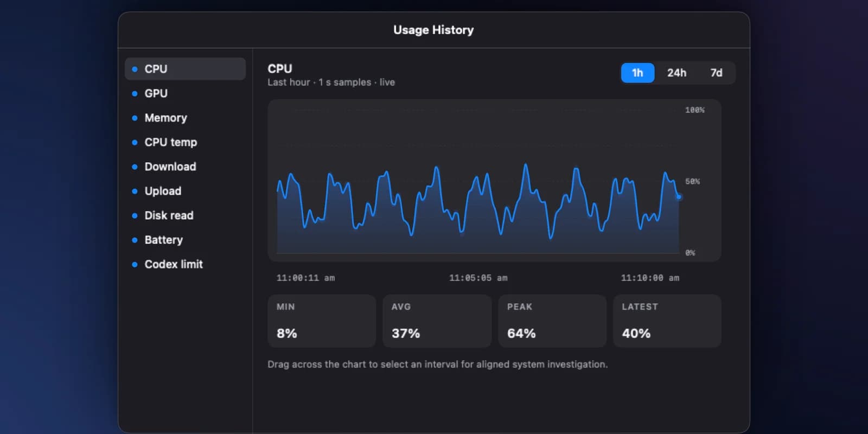The width and height of the screenshot is (868, 434).
Task: Click the blue dot beside Download
Action: tap(135, 167)
